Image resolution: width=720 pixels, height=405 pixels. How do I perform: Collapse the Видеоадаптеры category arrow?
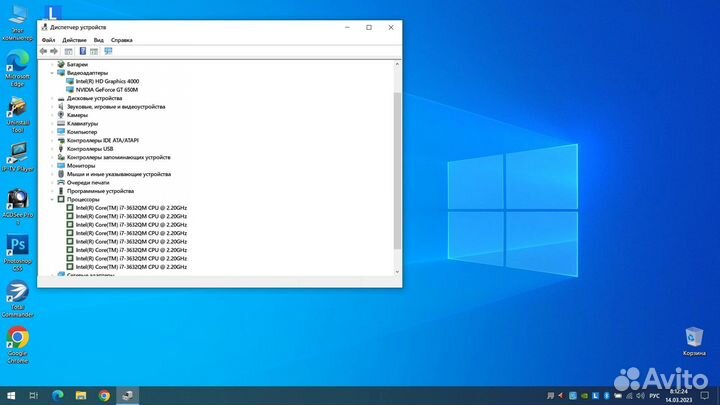[x=52, y=73]
